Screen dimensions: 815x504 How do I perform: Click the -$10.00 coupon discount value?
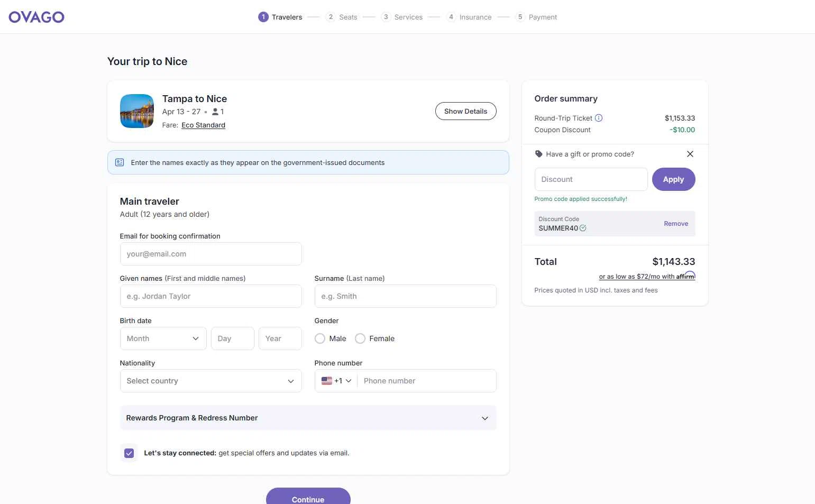click(x=682, y=130)
